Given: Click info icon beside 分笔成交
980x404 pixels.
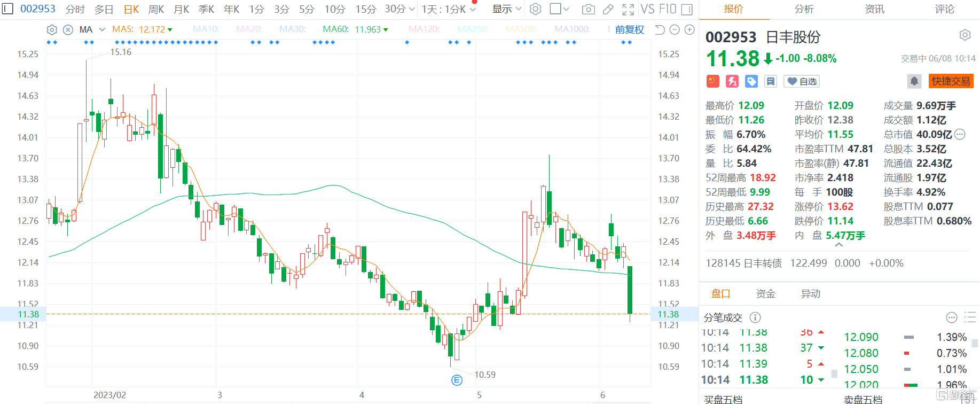Looking at the screenshot, I should (755, 317).
